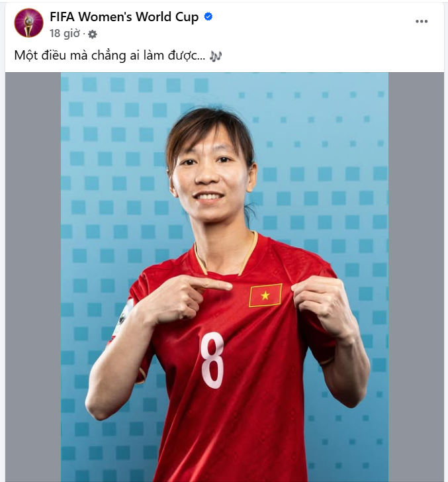Open the three-dots post options menu
Image resolution: width=448 pixels, height=482 pixels.
tap(422, 21)
